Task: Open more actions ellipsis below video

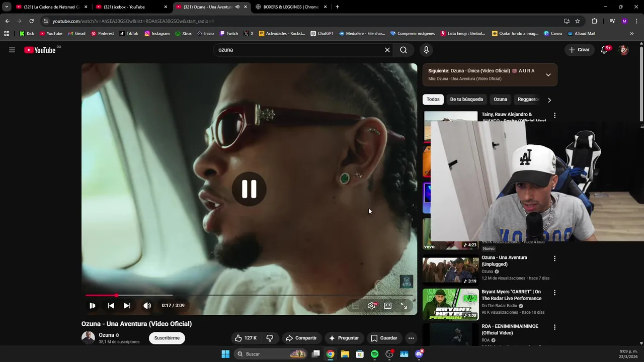Action: click(x=411, y=338)
